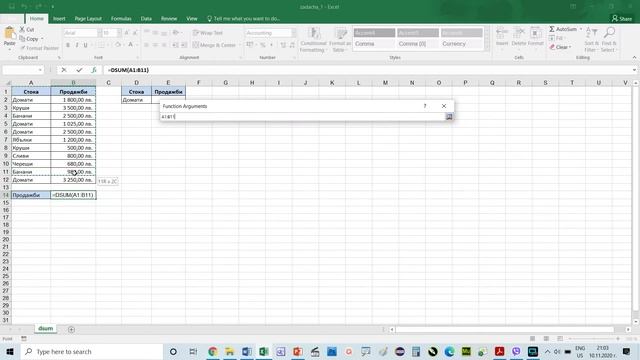Add a new sheet with plus
Screen dimensions: 640x360
[71, 329]
